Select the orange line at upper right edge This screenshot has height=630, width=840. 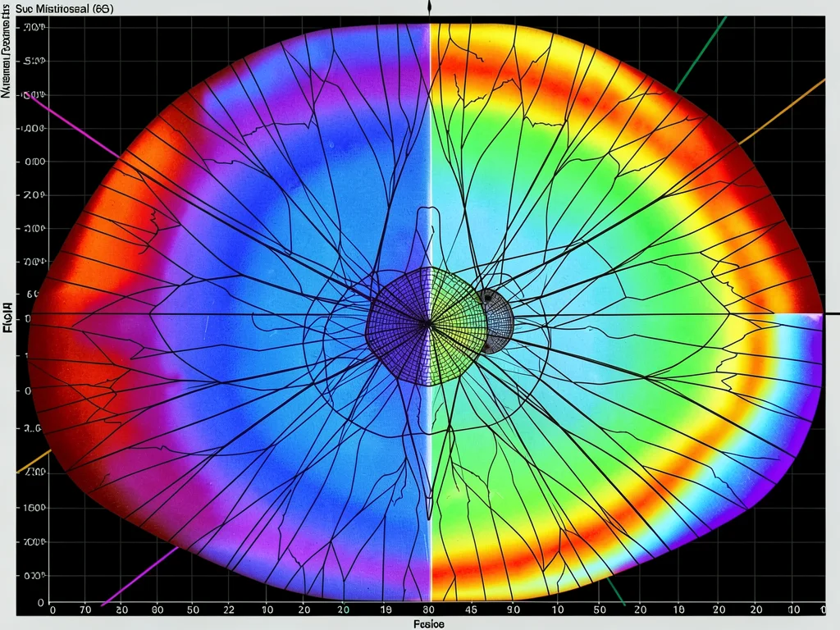782,112
